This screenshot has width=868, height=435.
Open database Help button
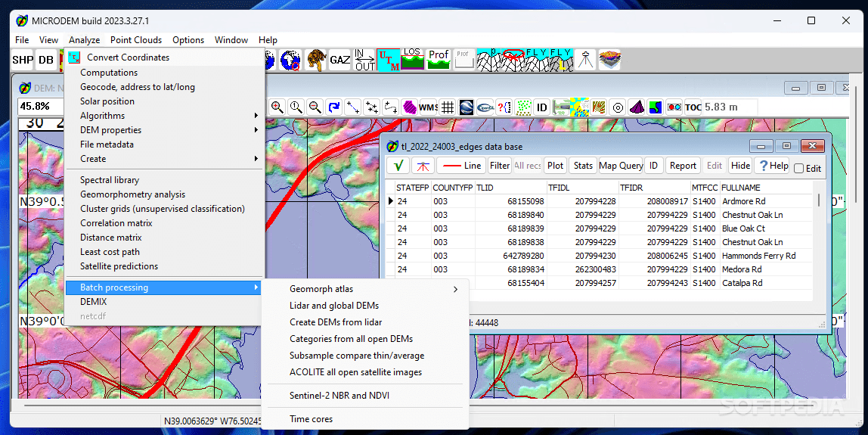773,165
